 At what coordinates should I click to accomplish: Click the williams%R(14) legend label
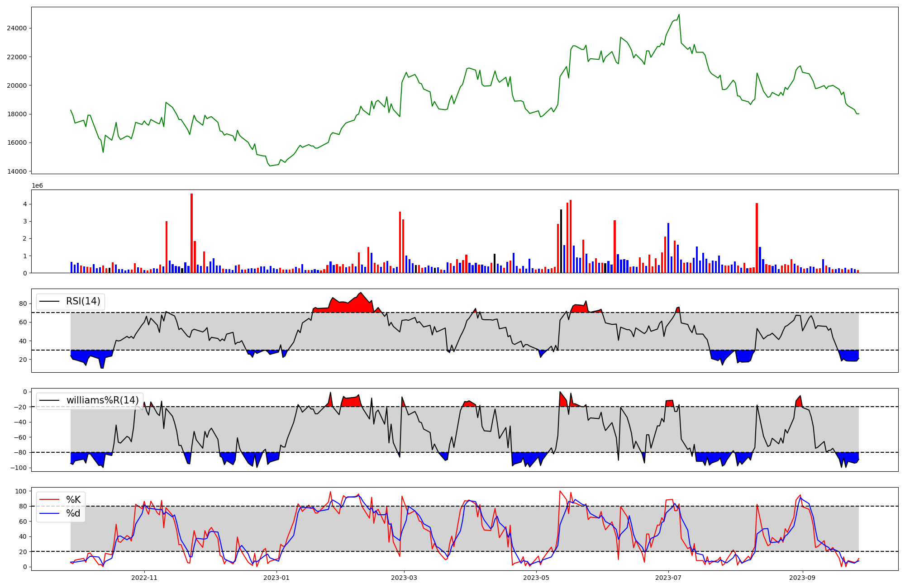click(103, 400)
